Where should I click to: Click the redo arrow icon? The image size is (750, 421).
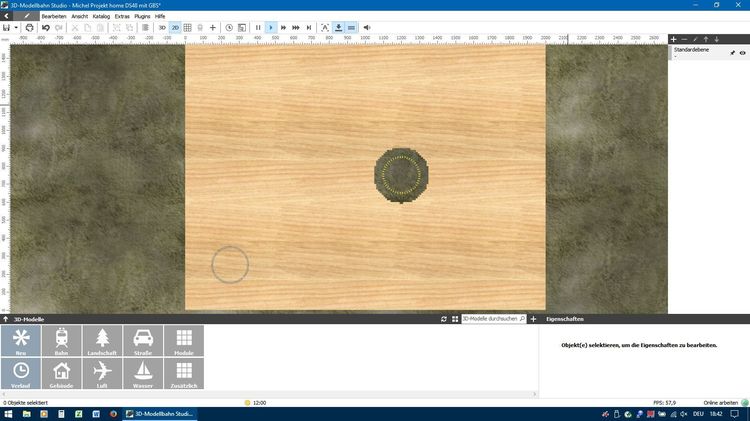[x=58, y=28]
